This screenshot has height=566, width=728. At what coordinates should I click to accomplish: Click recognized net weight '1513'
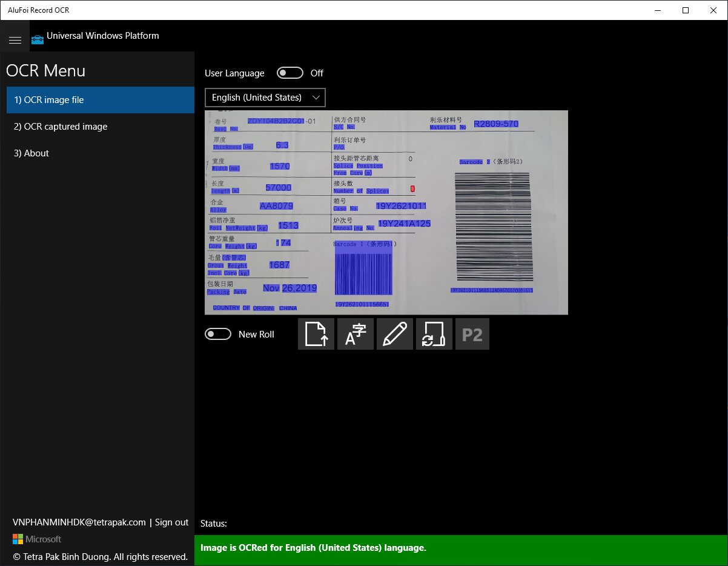pos(288,225)
